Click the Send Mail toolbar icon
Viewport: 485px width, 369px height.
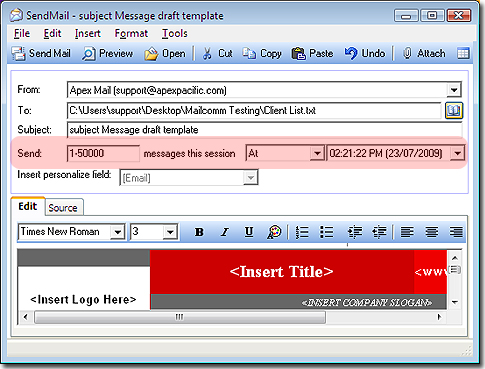point(18,54)
